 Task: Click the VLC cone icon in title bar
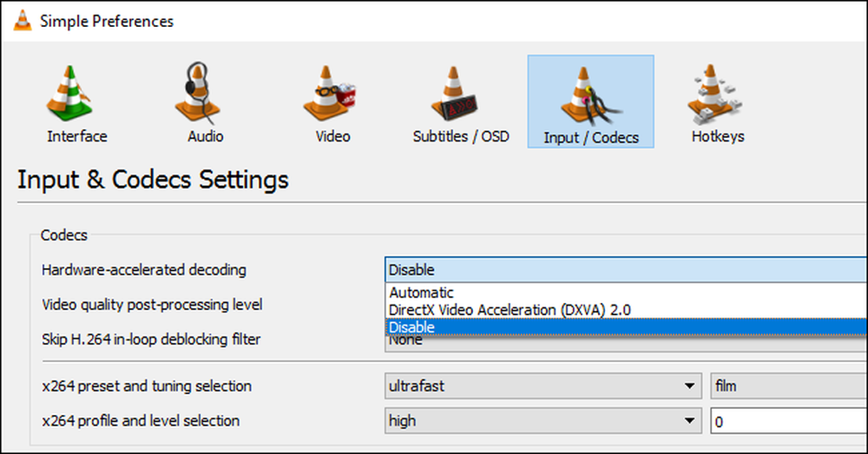coord(23,21)
